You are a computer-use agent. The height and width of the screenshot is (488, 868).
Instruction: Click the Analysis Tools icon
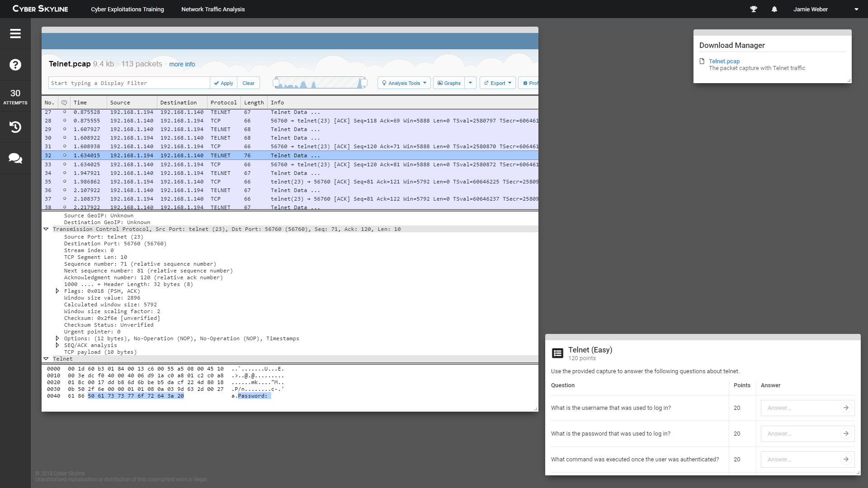click(x=402, y=83)
